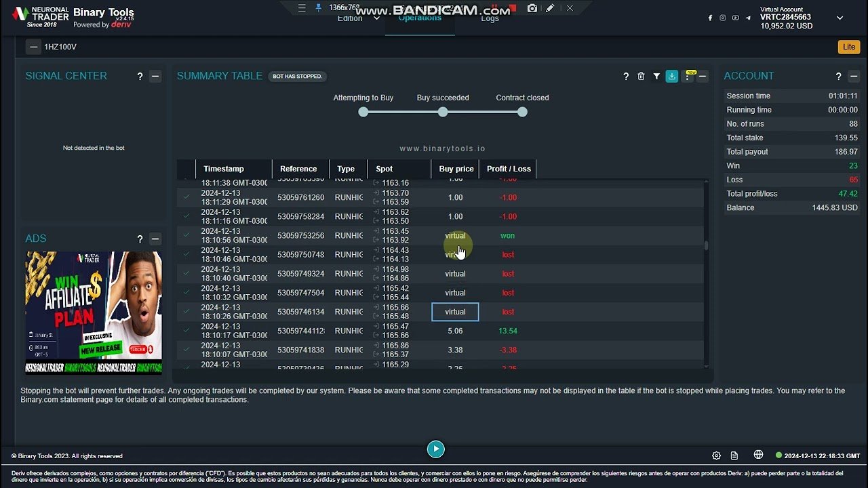868x488 pixels.
Task: Open the Summary Table help icon
Action: (626, 77)
